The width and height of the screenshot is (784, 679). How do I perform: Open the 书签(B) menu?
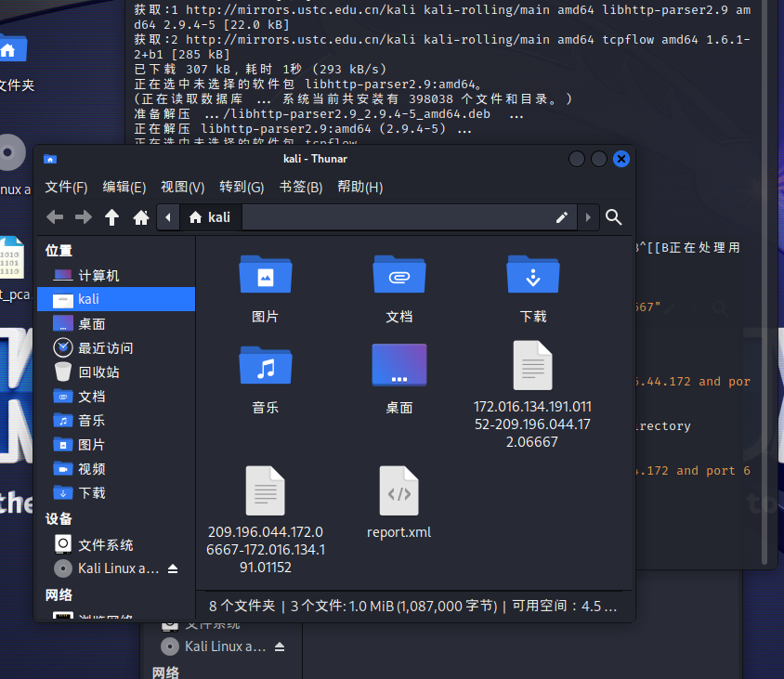pyautogui.click(x=300, y=187)
